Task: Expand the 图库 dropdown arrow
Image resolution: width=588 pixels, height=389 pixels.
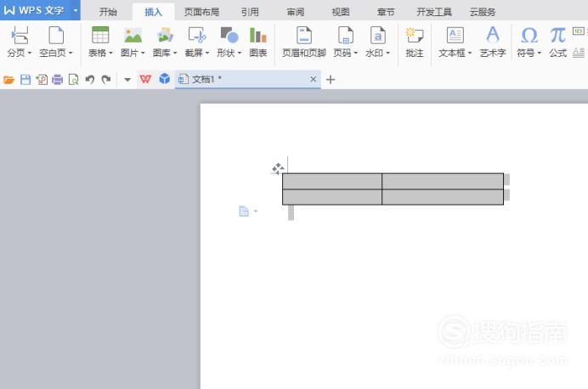Action: (x=175, y=53)
